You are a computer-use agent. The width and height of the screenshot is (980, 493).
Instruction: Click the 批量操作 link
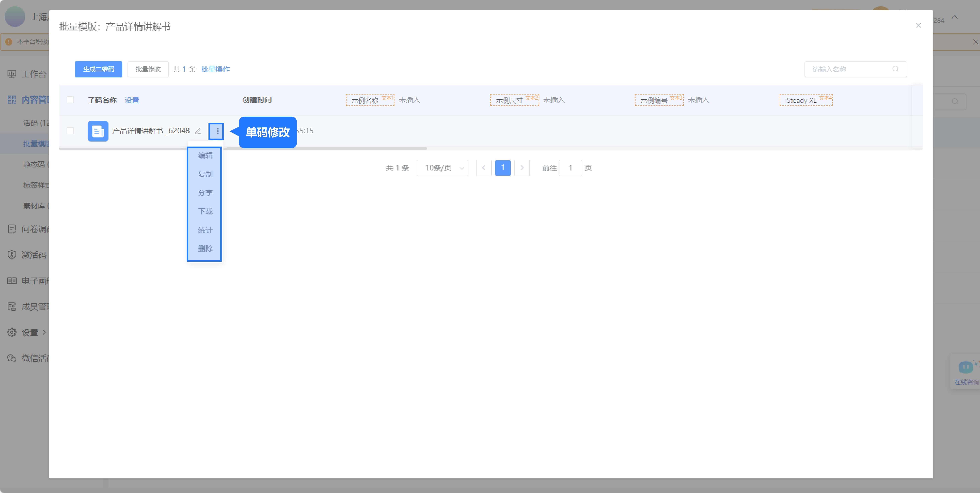pyautogui.click(x=215, y=69)
